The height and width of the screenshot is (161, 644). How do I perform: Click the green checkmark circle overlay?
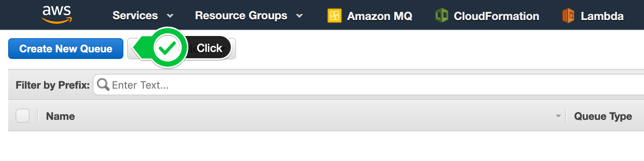(x=167, y=47)
